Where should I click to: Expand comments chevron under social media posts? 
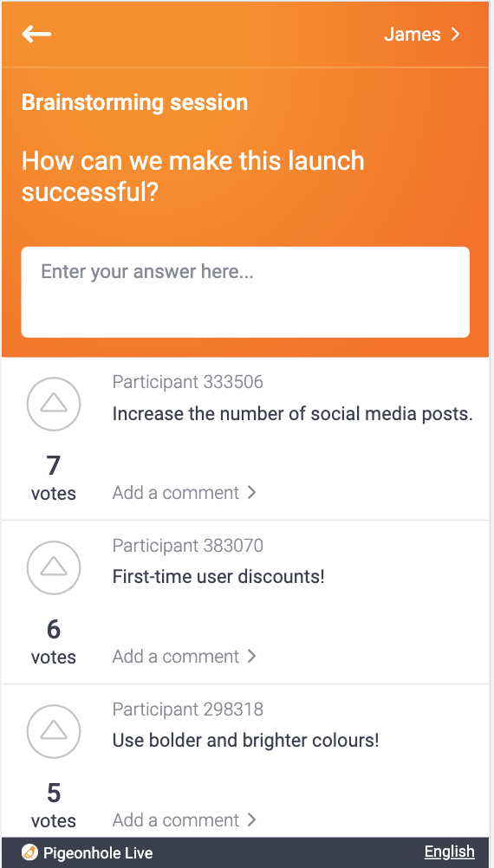(x=251, y=492)
